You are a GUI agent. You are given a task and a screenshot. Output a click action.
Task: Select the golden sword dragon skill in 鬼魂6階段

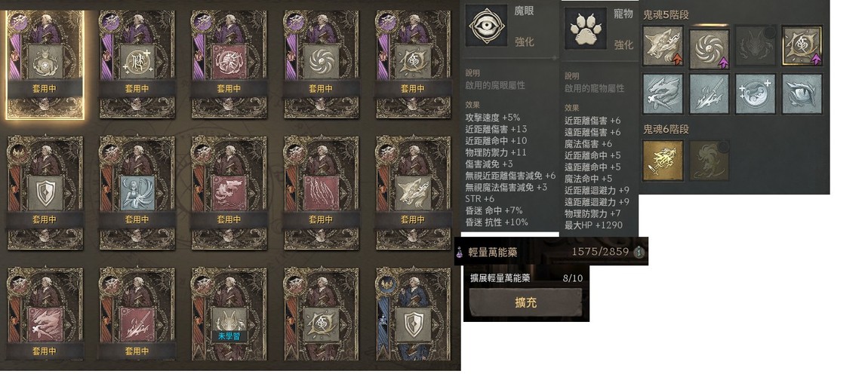point(663,161)
